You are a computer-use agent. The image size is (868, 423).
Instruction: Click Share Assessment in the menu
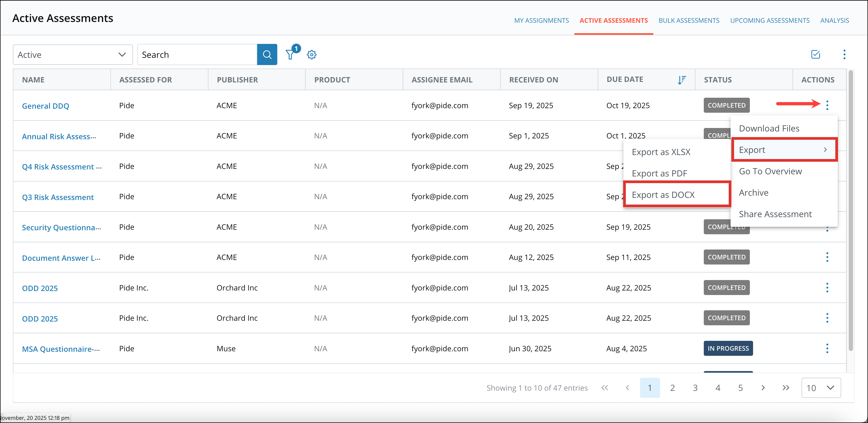(775, 214)
